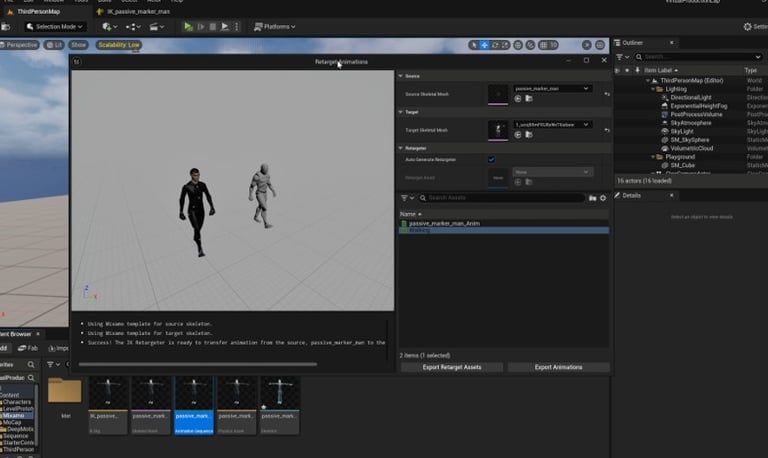Image resolution: width=768 pixels, height=458 pixels.
Task: Toggle the Auto Generate Retargeter checkbox
Action: (491, 159)
